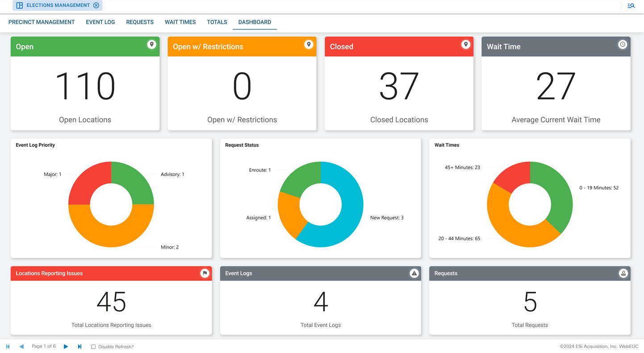The width and height of the screenshot is (644, 353).
Task: Switch to the EVENT LOG tab
Action: point(100,22)
